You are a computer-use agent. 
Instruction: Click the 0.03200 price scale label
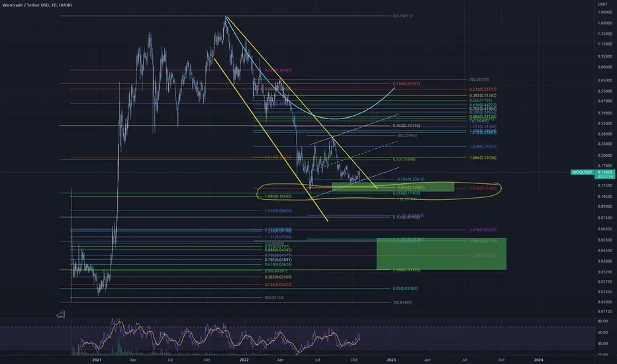pos(605,272)
